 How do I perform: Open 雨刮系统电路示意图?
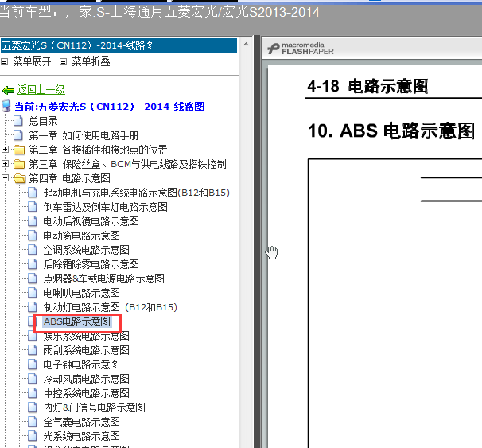click(x=87, y=350)
